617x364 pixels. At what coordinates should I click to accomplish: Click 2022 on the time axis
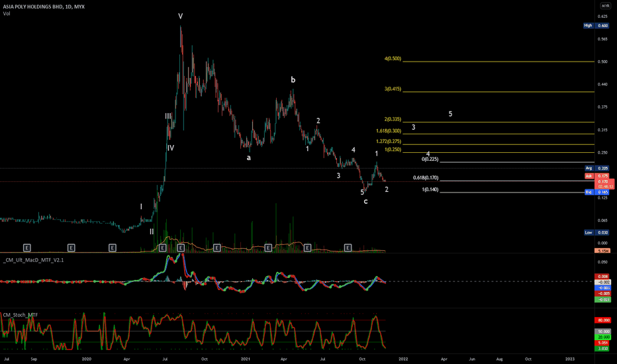[x=403, y=359]
